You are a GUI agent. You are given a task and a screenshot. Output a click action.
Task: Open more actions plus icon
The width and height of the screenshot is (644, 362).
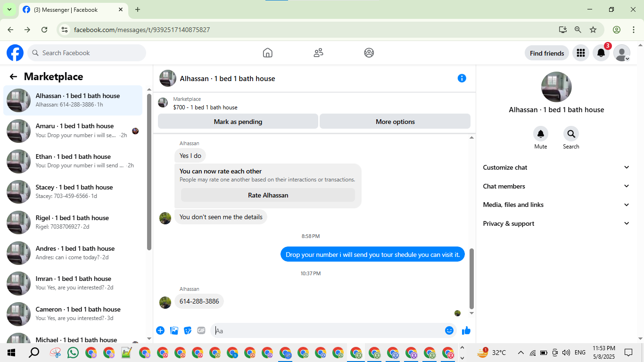point(160,330)
